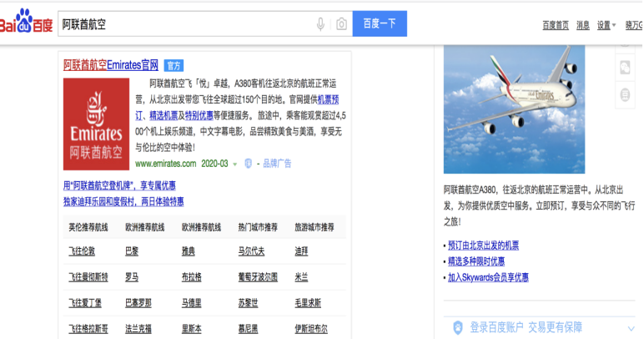
Task: Open 巴塞罗那 route link
Action: 138,303
